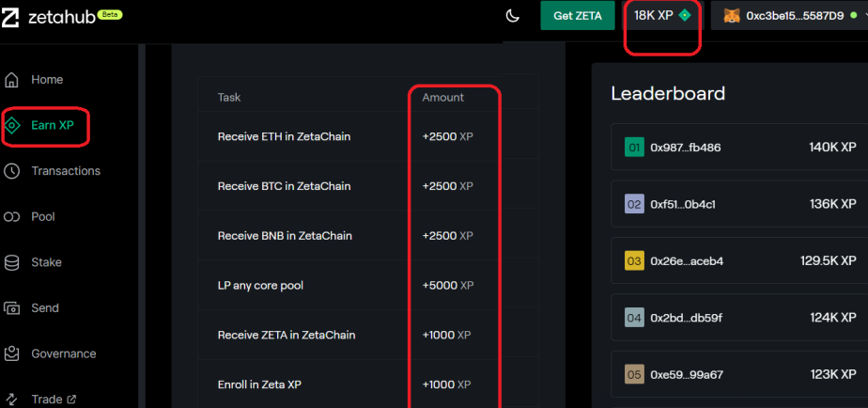Click Receive BTC in ZetaChain task
Viewport: 868px width, 408px height.
284,186
